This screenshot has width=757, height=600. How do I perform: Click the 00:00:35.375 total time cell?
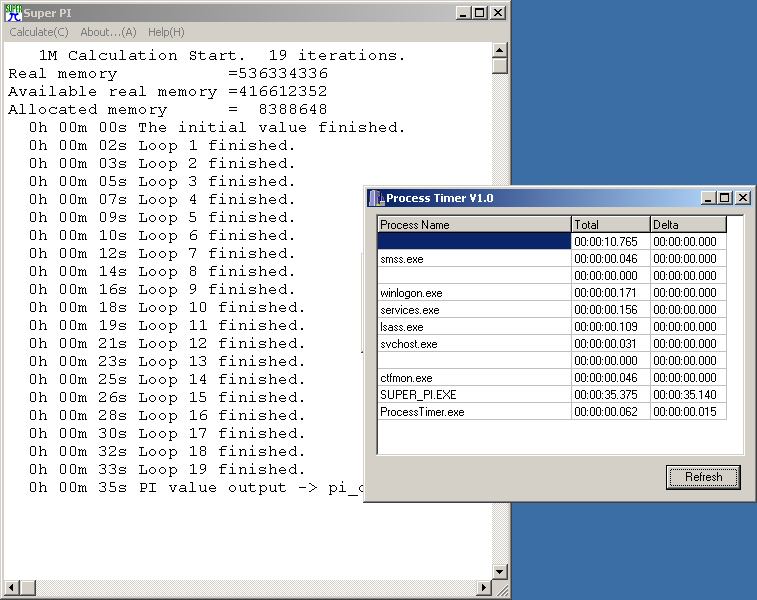click(611, 395)
